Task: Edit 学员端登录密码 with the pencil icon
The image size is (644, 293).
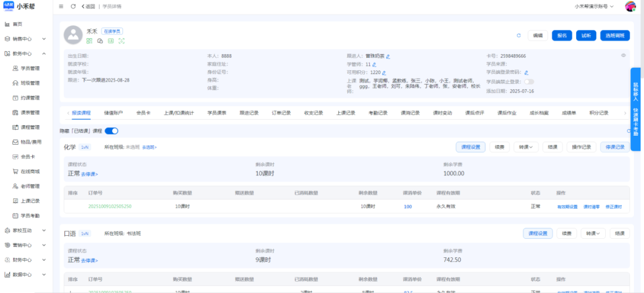Action: click(x=527, y=73)
